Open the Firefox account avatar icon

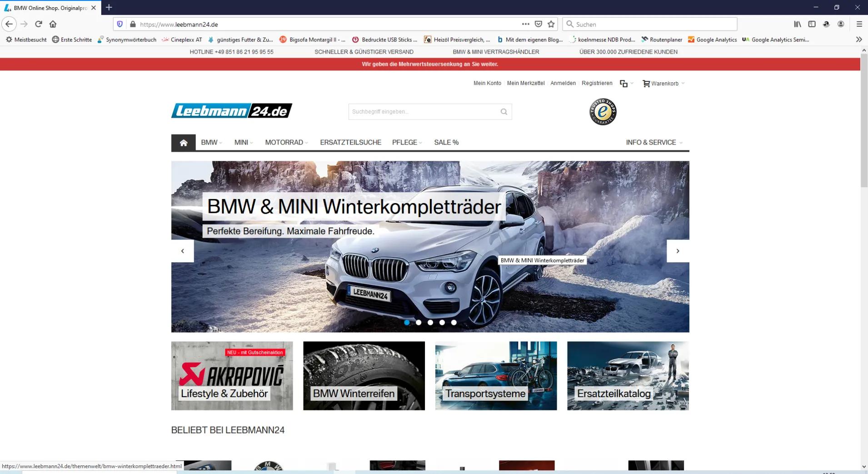[x=841, y=24]
